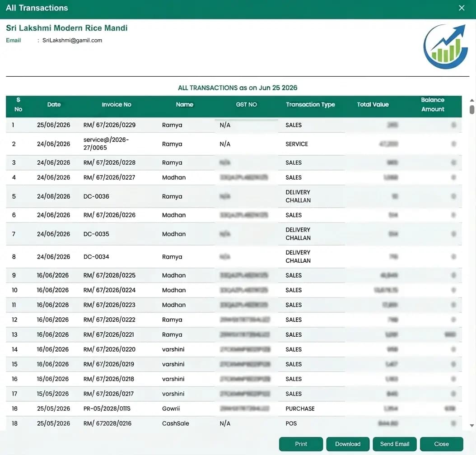Click the Sri Lakshmi Modern Rice Mandi title
The image size is (476, 455).
[67, 28]
